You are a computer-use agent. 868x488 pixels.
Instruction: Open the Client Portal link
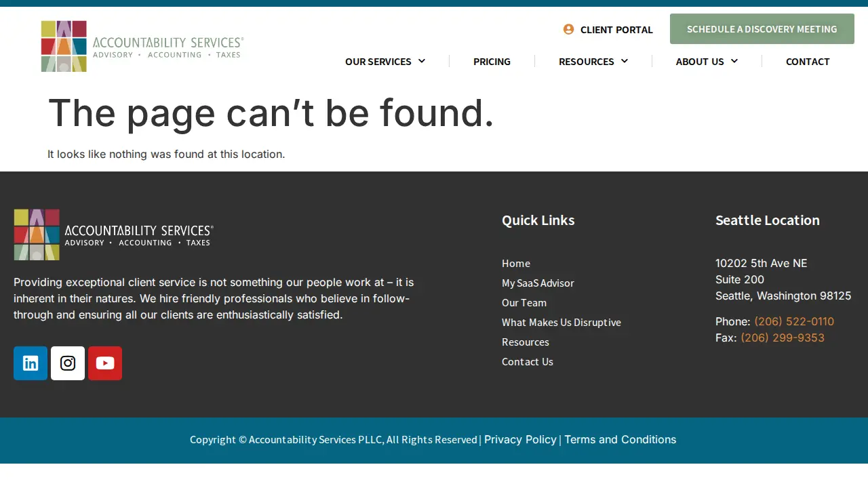click(616, 30)
